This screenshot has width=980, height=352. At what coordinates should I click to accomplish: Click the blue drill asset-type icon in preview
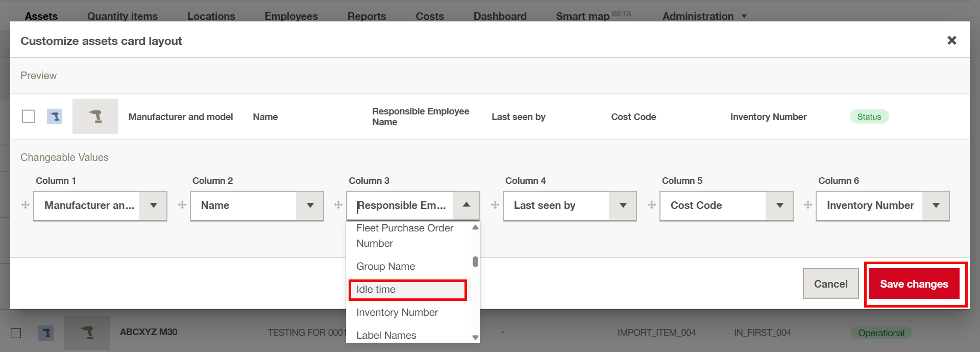[55, 116]
